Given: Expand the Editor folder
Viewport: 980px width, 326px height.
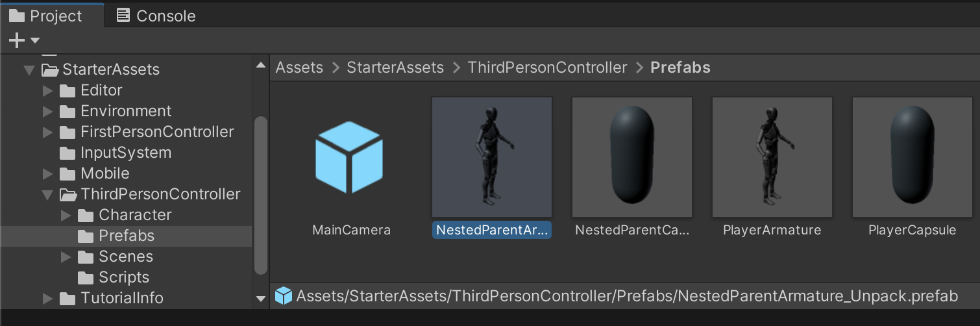Looking at the screenshot, I should pyautogui.click(x=47, y=90).
